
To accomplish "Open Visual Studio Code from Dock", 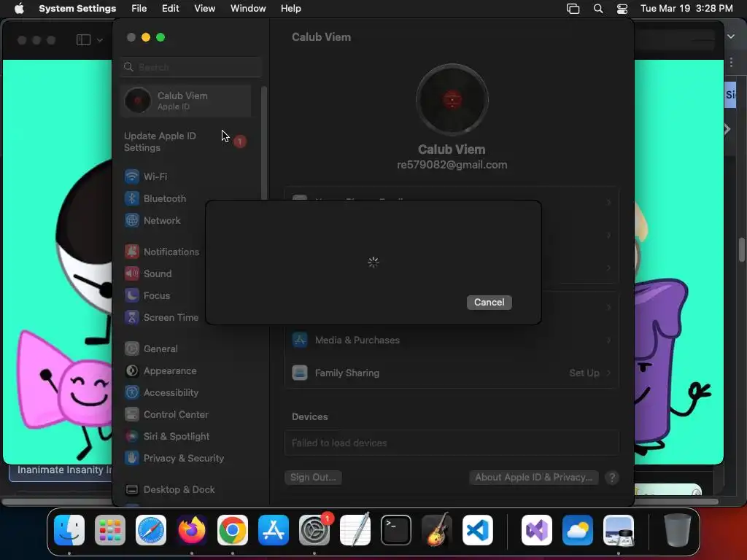I will (x=478, y=530).
